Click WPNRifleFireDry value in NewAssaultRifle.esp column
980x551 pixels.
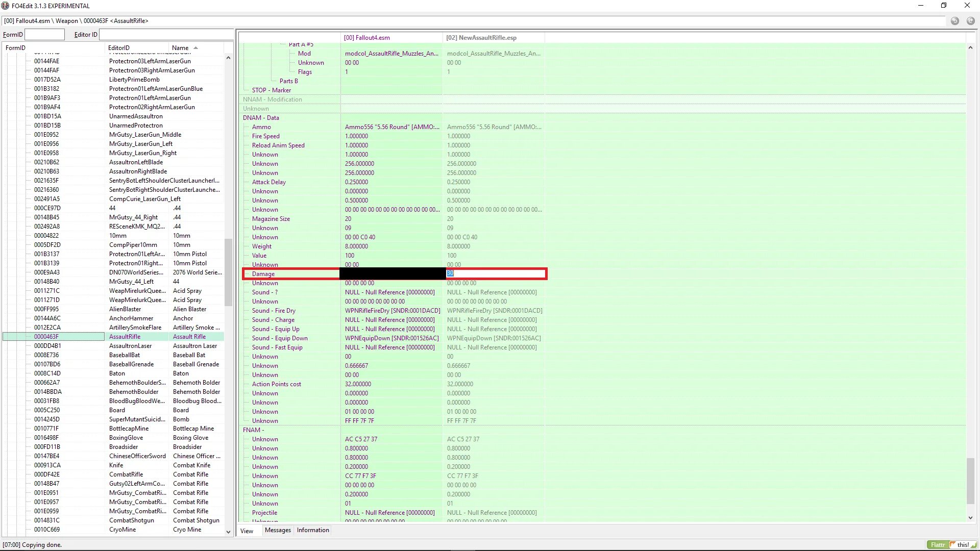click(495, 311)
